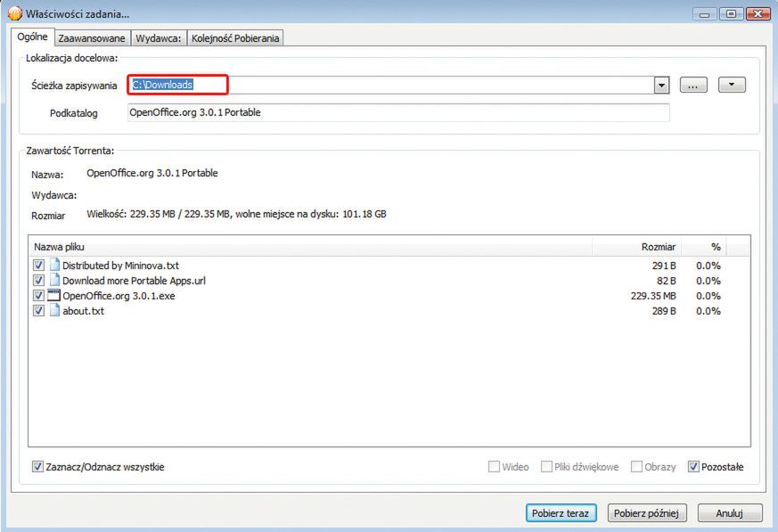Open the Wydawca: tab
778x532 pixels.
[x=159, y=38]
